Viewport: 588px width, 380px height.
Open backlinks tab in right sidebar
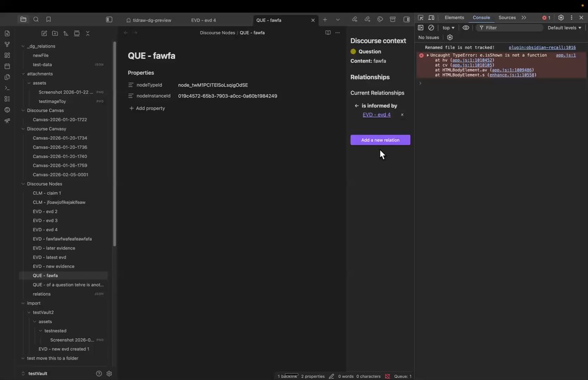[354, 20]
